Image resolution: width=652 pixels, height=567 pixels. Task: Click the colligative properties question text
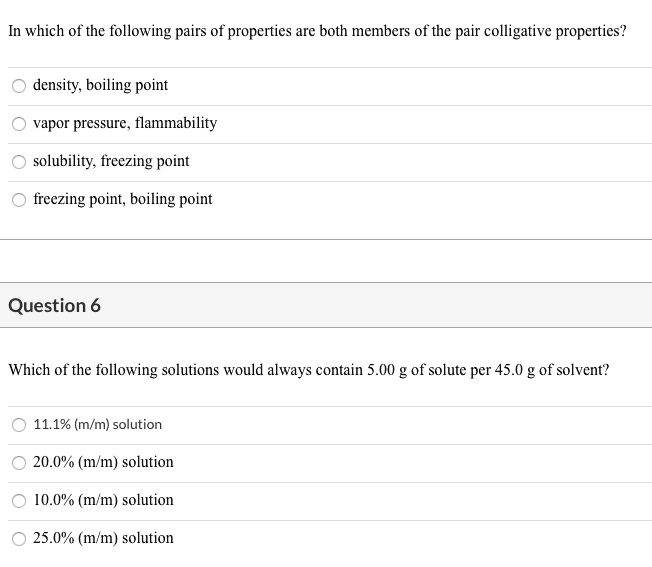[x=317, y=31]
